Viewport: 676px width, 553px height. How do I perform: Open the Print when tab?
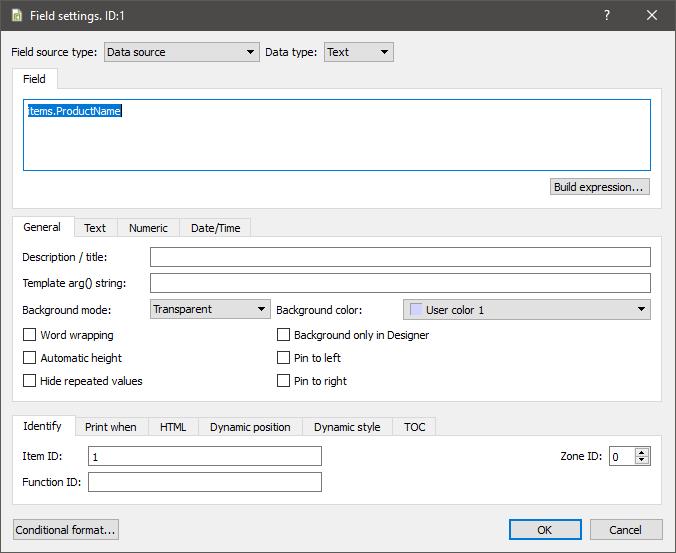pyautogui.click(x=110, y=427)
